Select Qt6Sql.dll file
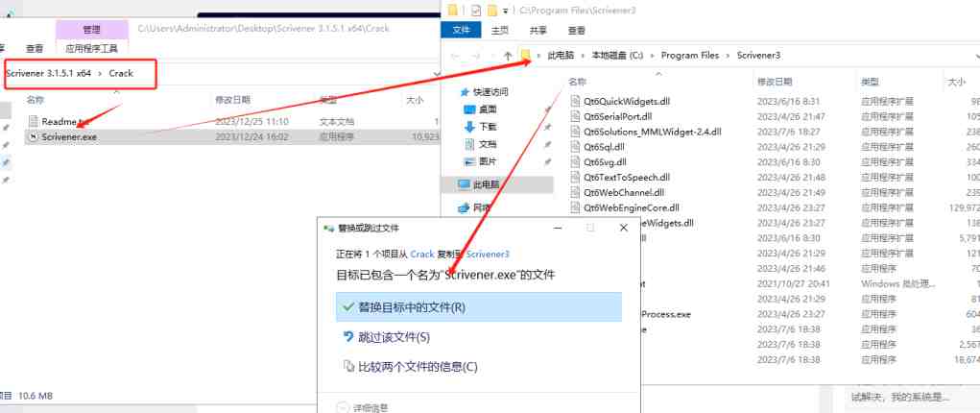The width and height of the screenshot is (980, 413). point(604,146)
